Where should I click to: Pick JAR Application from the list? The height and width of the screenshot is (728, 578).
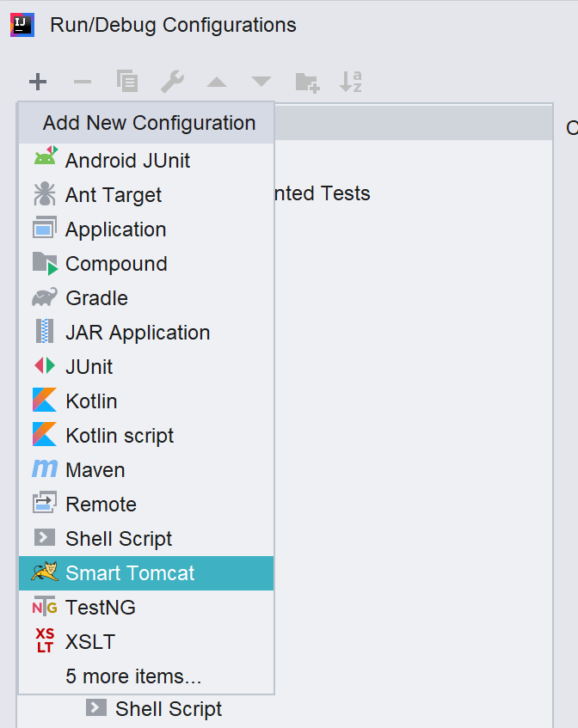click(146, 333)
